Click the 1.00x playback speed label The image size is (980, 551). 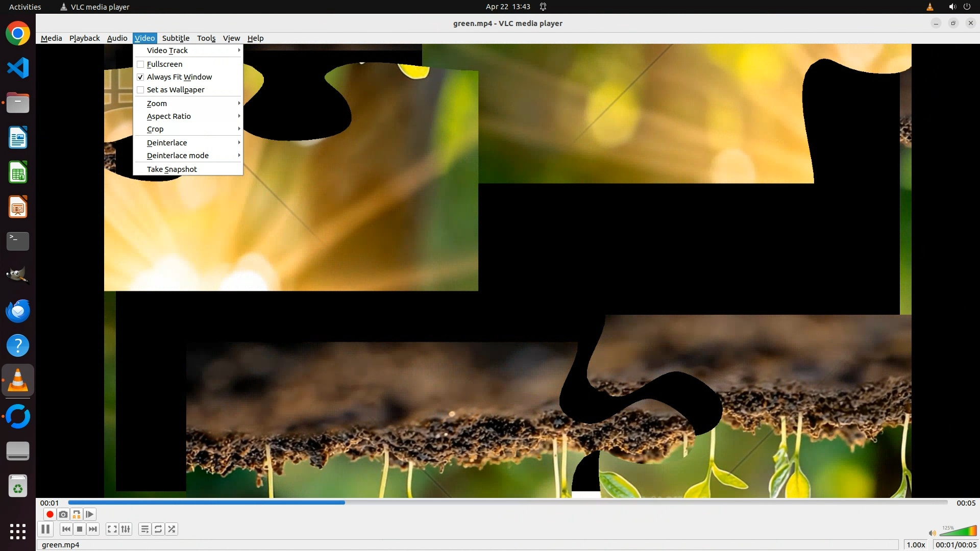pyautogui.click(x=916, y=545)
